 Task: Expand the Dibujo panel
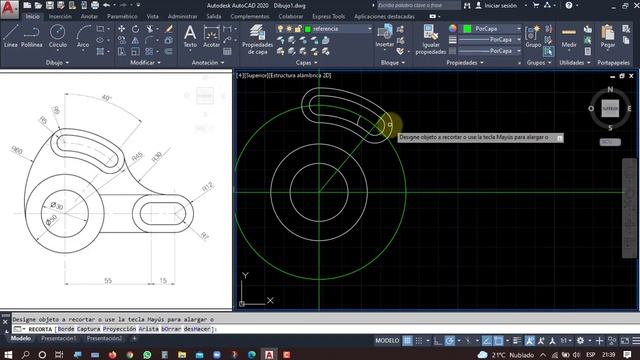tap(58, 62)
